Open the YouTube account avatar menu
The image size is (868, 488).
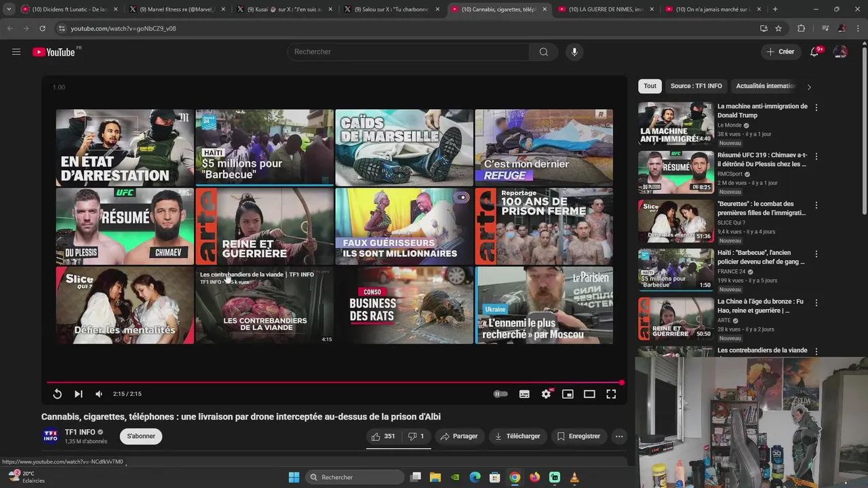[x=840, y=52]
